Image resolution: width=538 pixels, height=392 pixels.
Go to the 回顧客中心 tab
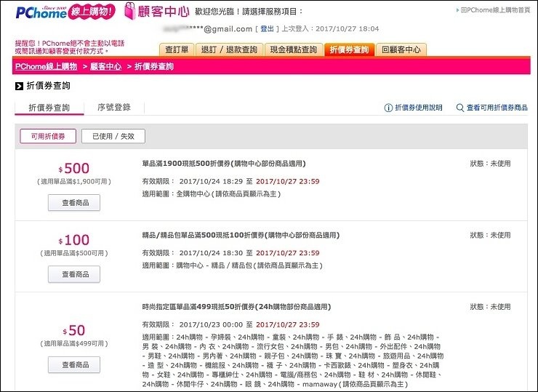tap(401, 49)
